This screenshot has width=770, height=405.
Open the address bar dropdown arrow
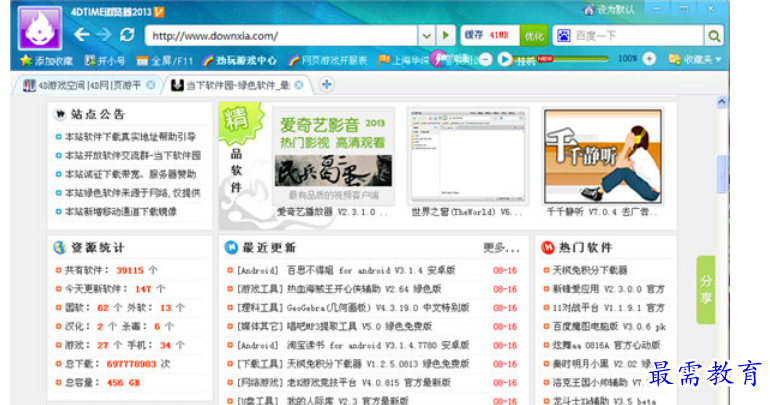click(426, 36)
